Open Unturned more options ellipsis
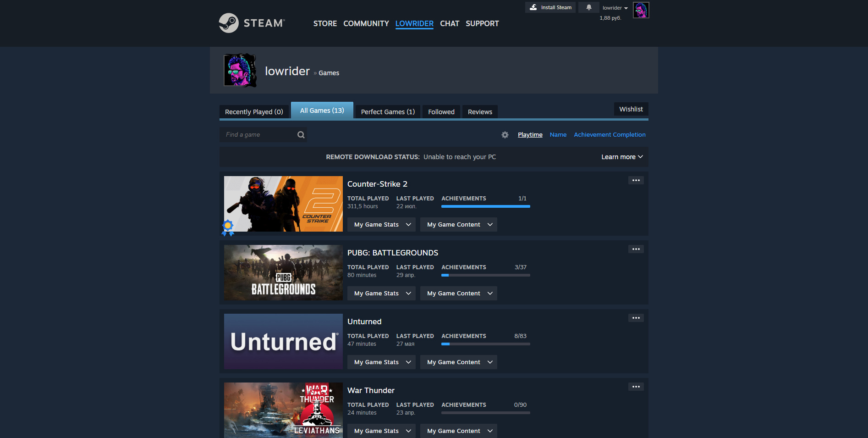Image resolution: width=868 pixels, height=438 pixels. [x=636, y=318]
